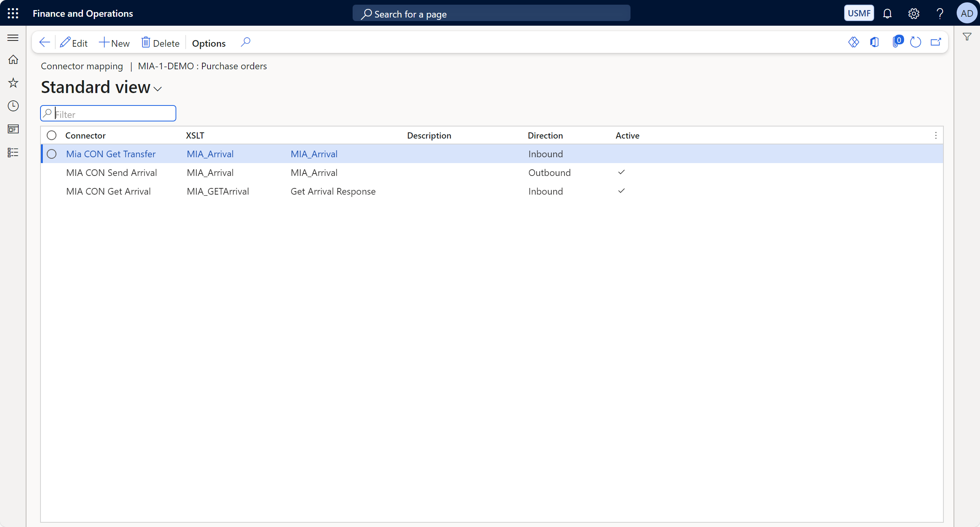Click the Mia CON Get Transfer link

tap(111, 154)
